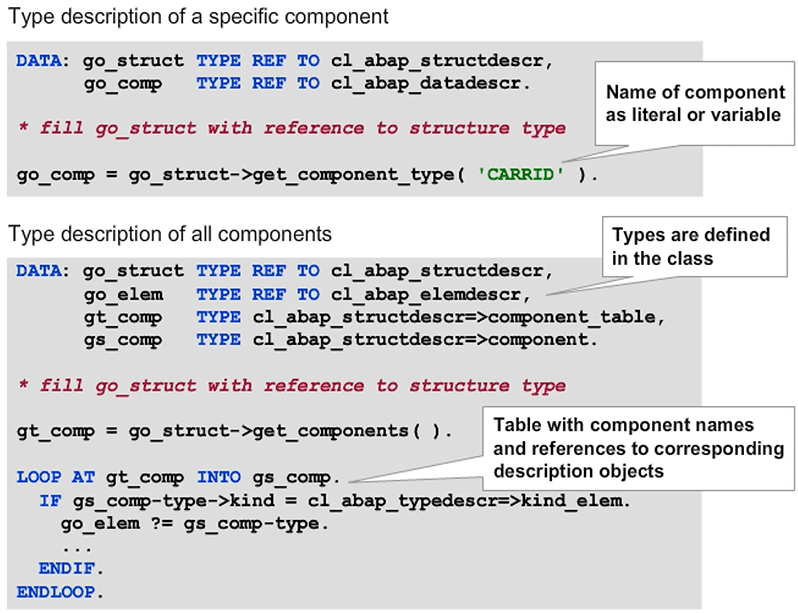Click the ellipsis line inside the IF block

(76, 546)
